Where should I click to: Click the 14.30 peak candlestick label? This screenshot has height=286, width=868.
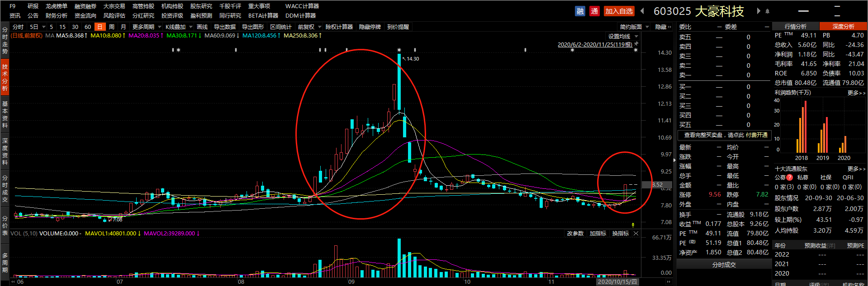412,59
